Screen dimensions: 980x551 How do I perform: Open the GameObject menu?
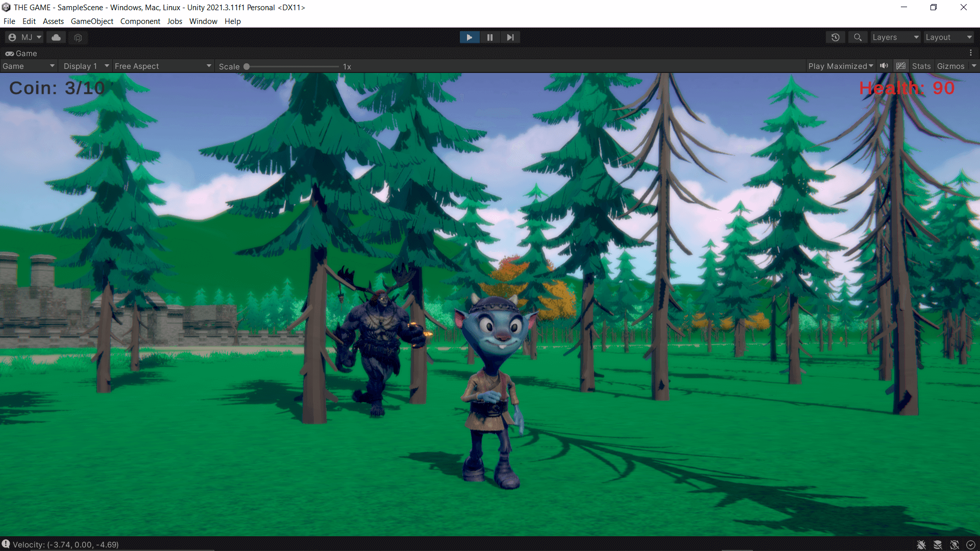pyautogui.click(x=92, y=21)
